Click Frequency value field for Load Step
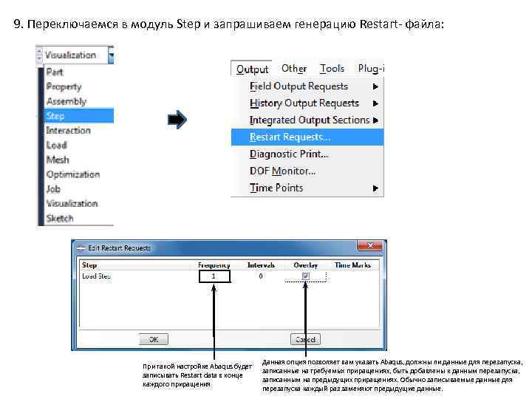This screenshot has width=532, height=399. (214, 276)
